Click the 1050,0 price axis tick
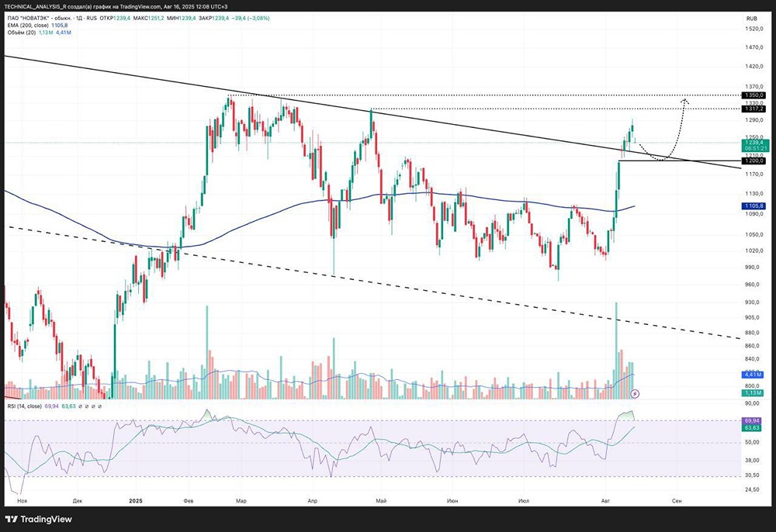This screenshot has height=532, width=776. coord(753,235)
